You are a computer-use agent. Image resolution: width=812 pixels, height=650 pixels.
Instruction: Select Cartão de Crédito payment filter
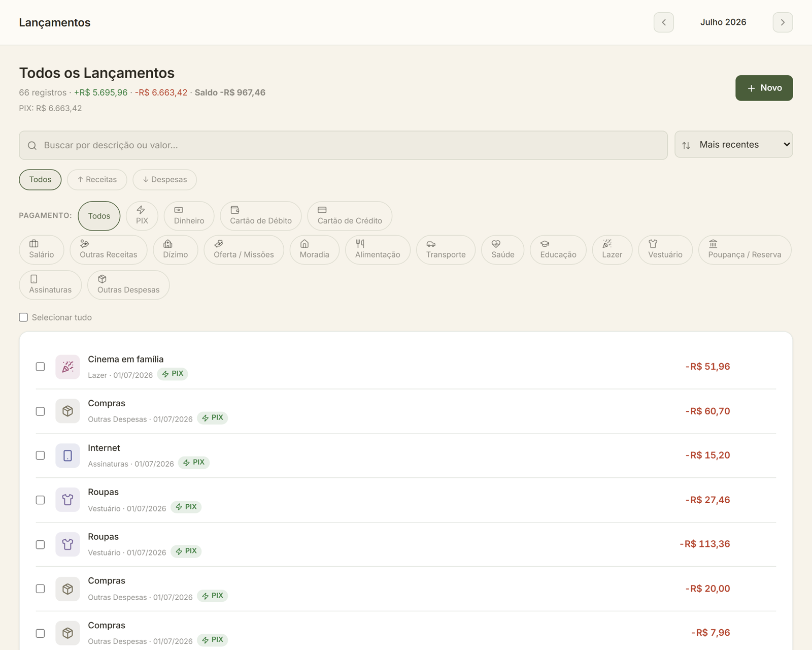[x=350, y=216]
